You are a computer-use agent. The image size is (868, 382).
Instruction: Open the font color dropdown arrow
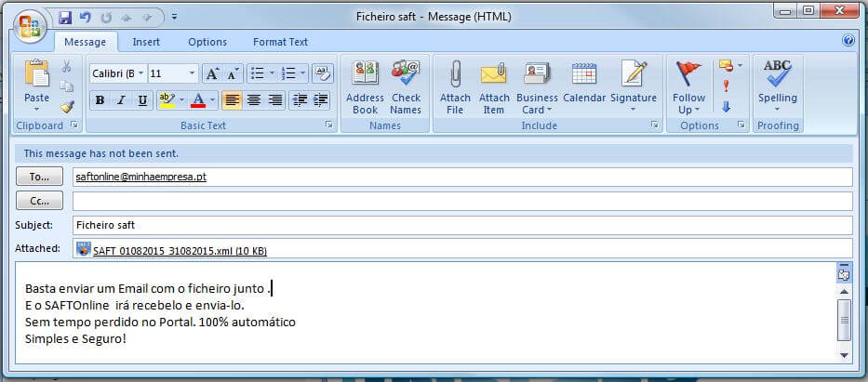pyautogui.click(x=213, y=100)
